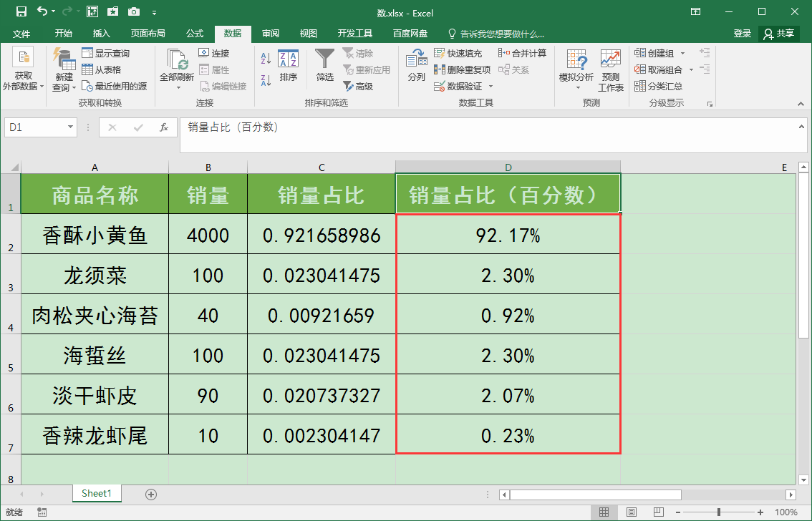Select cell containing 香酥小黄鱼
Screen dimensions: 812x521
[x=95, y=234]
